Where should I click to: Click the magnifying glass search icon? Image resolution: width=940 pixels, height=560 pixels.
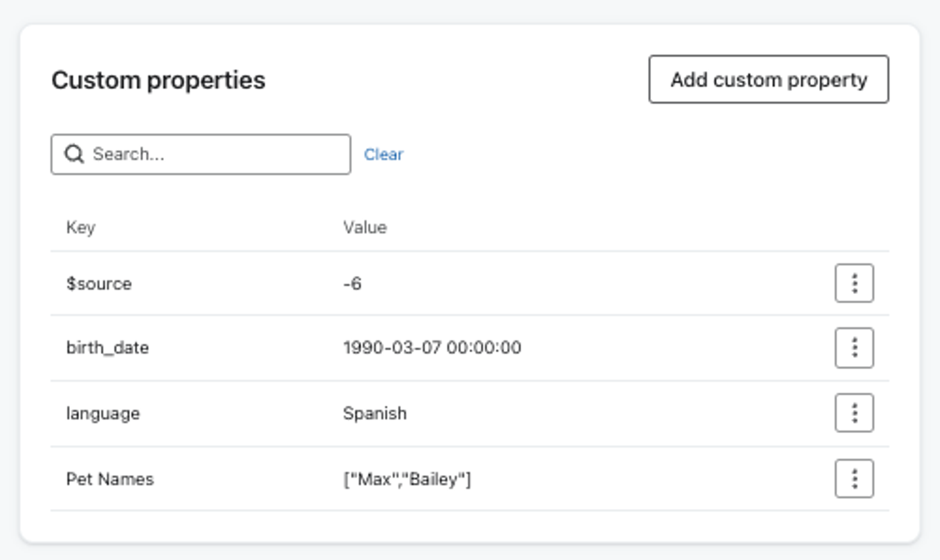click(74, 154)
